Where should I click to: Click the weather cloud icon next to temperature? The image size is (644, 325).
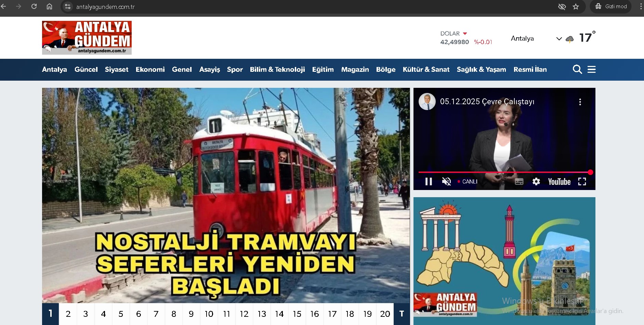pyautogui.click(x=569, y=38)
